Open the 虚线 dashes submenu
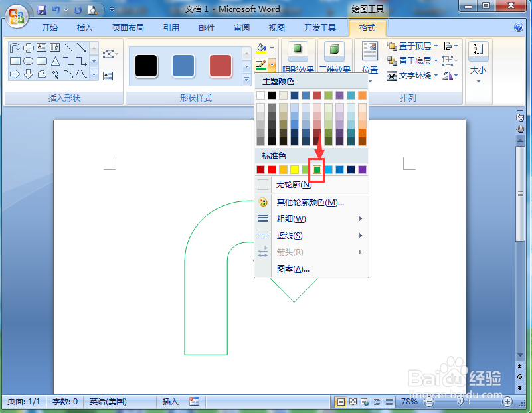 [311, 235]
